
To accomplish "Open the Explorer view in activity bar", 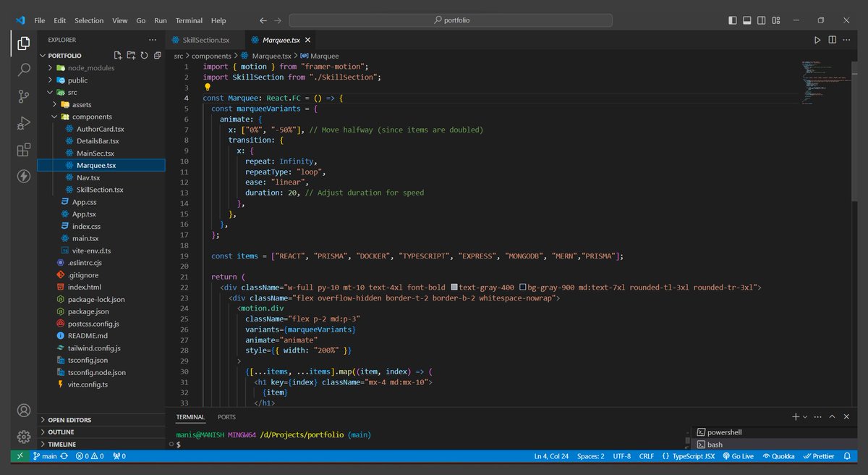I will click(23, 43).
